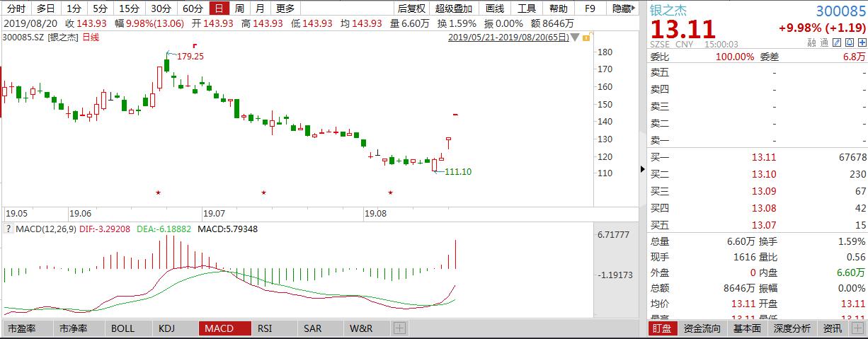Click the 买一 price 13.11
Screen dimensions: 868x339
(764, 157)
